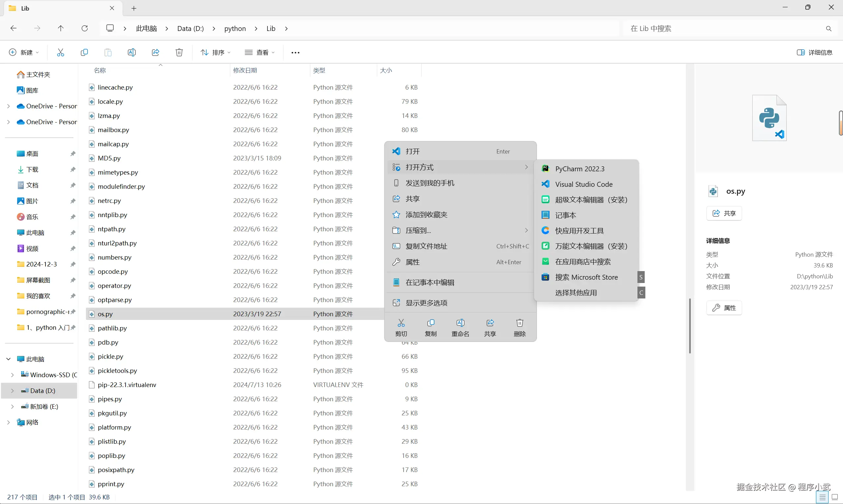Click Copy icon in context menu
Screen dimensions: 843x504
tap(430, 327)
